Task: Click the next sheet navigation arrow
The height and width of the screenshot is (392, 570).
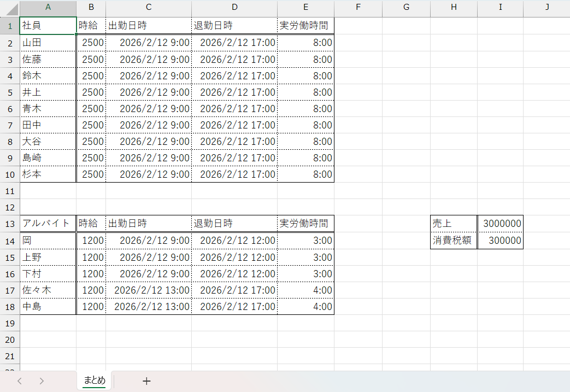Action: (42, 381)
